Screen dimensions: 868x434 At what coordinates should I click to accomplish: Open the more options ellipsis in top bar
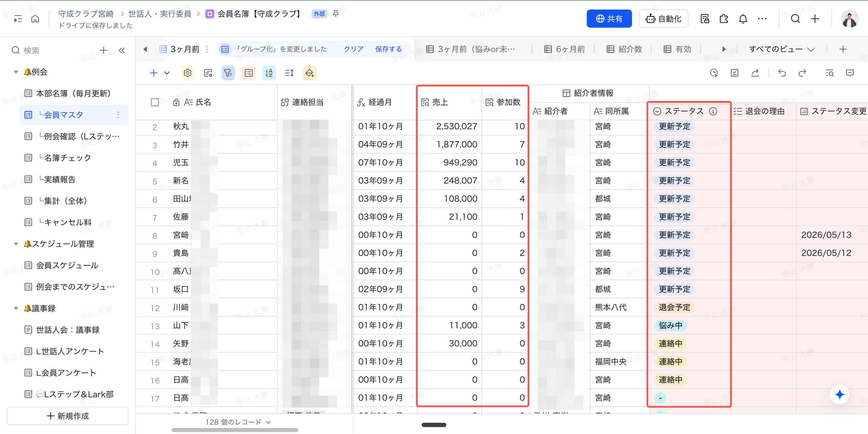click(x=762, y=19)
